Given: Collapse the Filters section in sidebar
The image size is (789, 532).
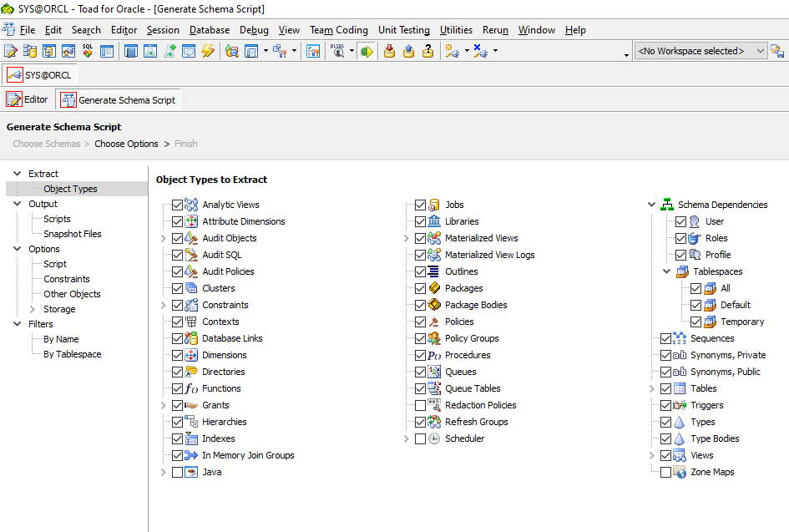Looking at the screenshot, I should (x=17, y=324).
